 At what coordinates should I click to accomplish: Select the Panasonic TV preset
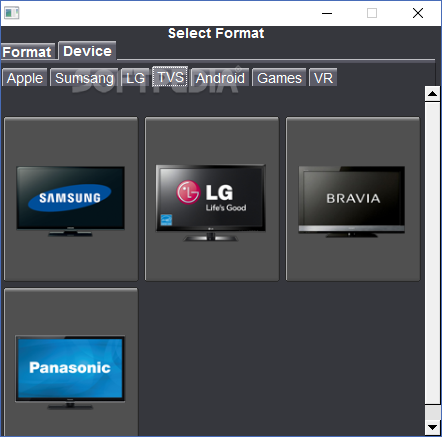71,362
